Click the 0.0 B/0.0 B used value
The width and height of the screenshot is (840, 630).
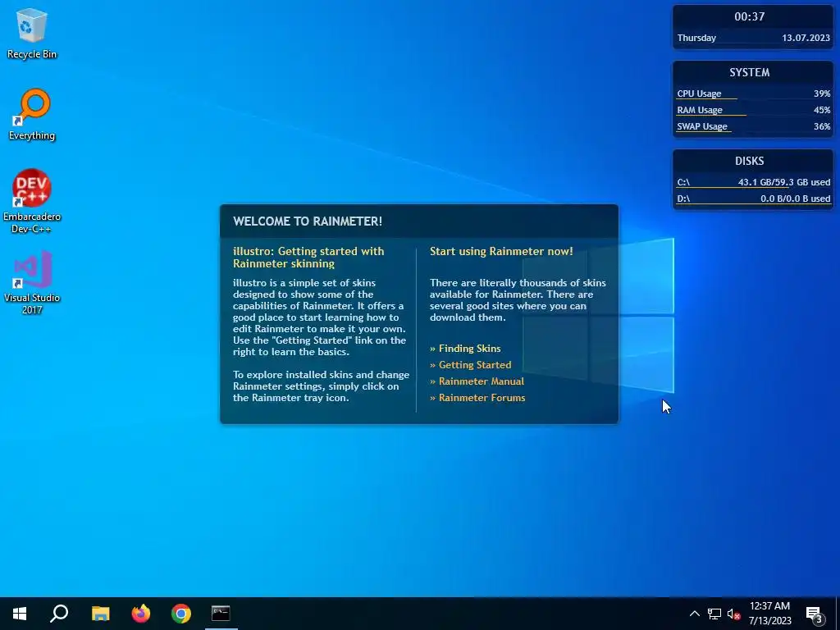click(796, 199)
